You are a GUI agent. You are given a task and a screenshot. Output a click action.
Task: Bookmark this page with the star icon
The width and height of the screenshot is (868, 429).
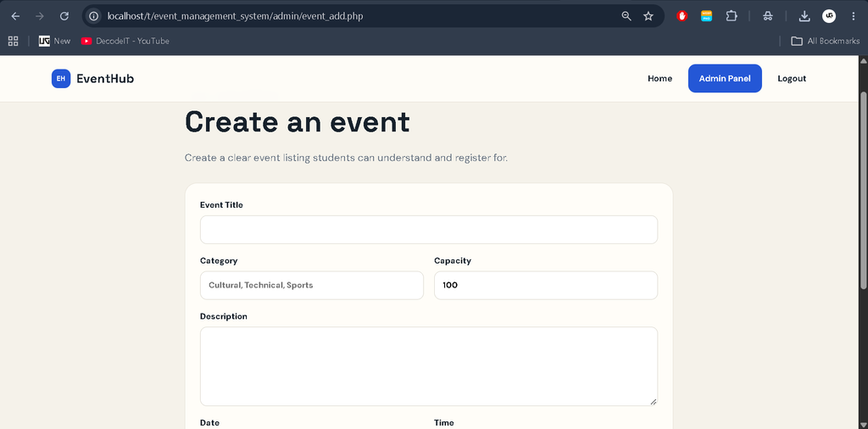coord(648,16)
